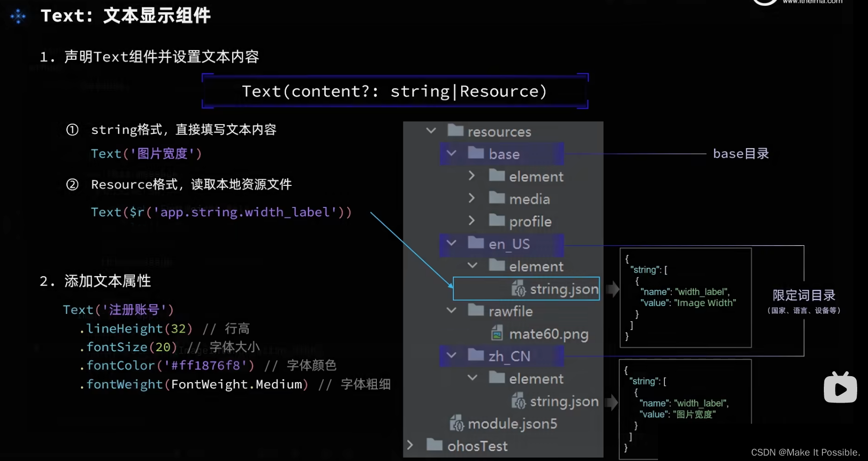Select the profile folder label
Image resolution: width=868 pixels, height=461 pixels.
(530, 222)
